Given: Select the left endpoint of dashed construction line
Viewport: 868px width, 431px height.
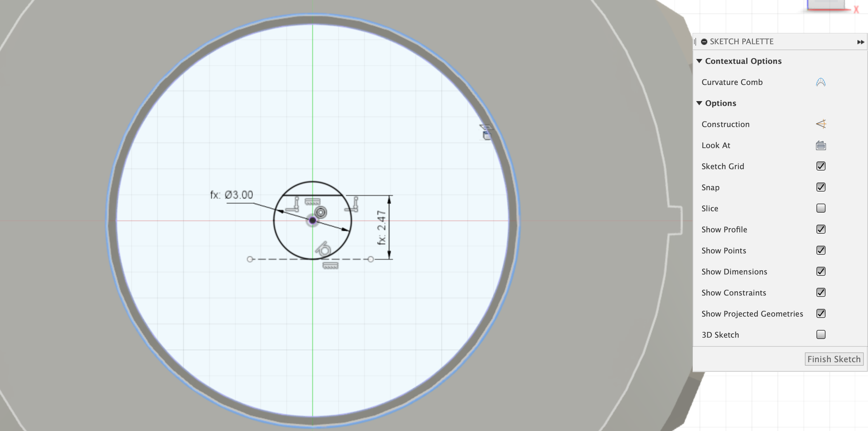Looking at the screenshot, I should click(250, 259).
